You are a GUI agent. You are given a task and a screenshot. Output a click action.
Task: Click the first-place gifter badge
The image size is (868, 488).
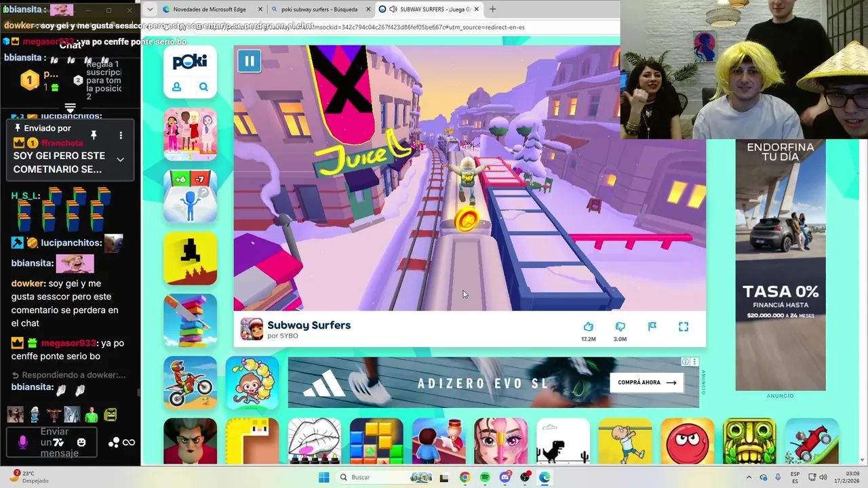29,81
